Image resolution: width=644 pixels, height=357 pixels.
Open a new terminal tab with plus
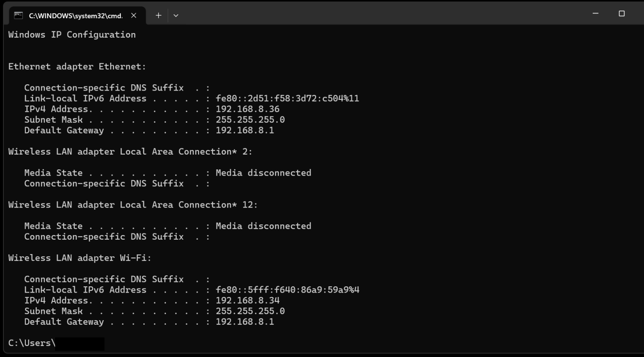[x=158, y=16]
